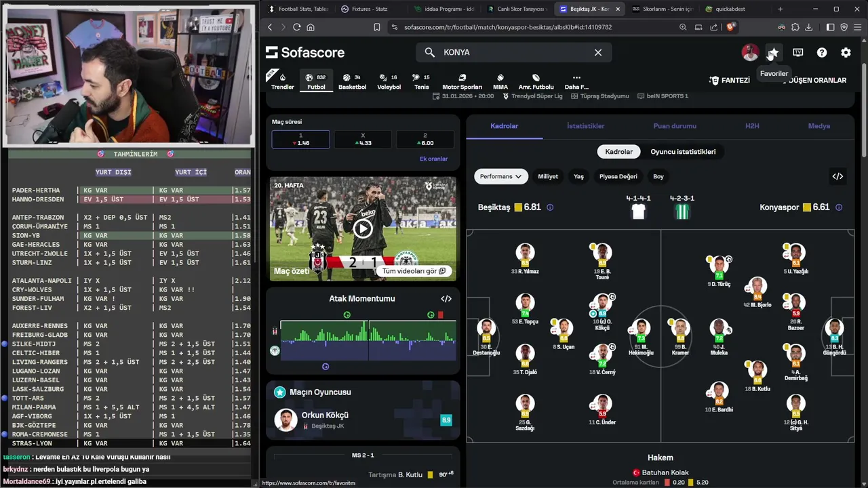Select the MMA sport category
Image resolution: width=868 pixels, height=488 pixels.
[x=500, y=81]
